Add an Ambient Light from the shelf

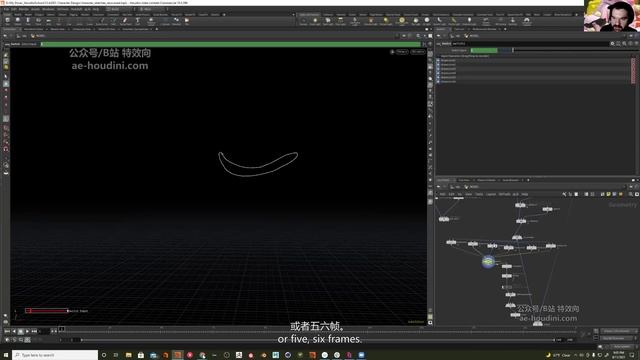pos(469,21)
